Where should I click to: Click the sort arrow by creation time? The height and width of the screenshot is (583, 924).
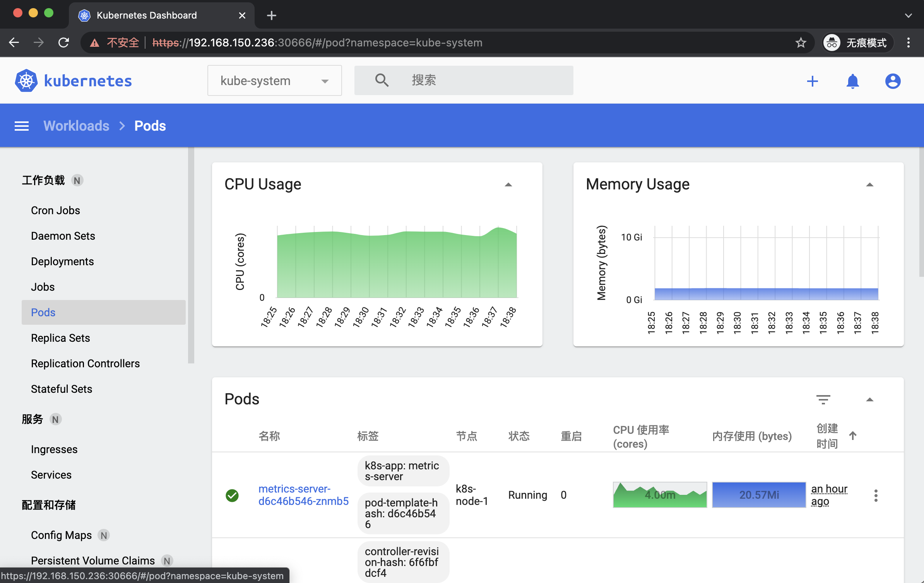coord(853,436)
